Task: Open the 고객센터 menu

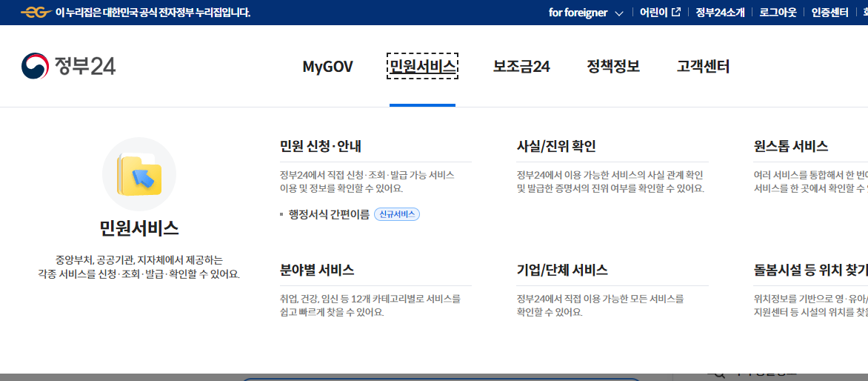Action: pyautogui.click(x=703, y=67)
